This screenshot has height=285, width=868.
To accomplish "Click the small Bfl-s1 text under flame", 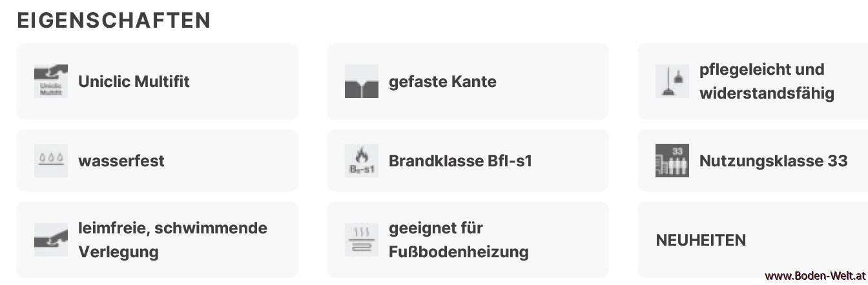I will [x=362, y=170].
